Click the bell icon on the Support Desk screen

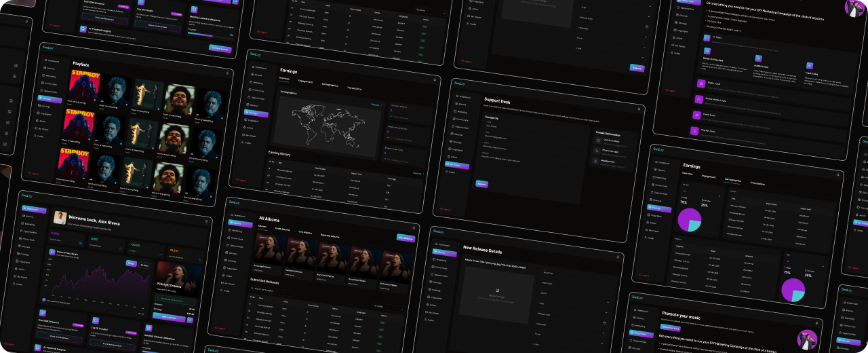click(638, 108)
